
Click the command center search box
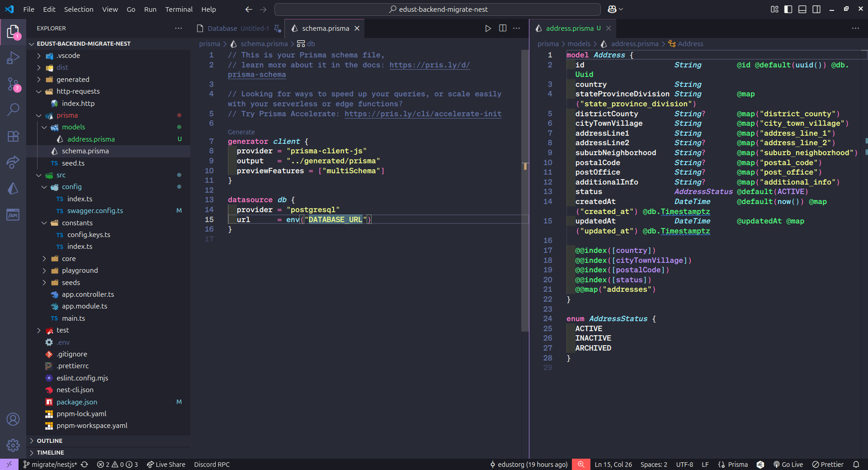pyautogui.click(x=437, y=9)
